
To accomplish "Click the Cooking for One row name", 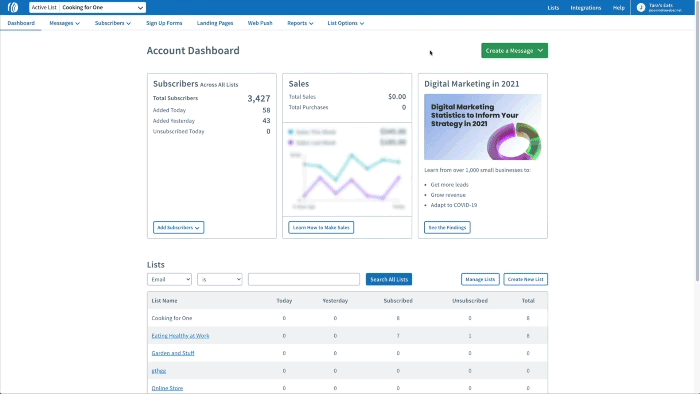I will tap(171, 318).
